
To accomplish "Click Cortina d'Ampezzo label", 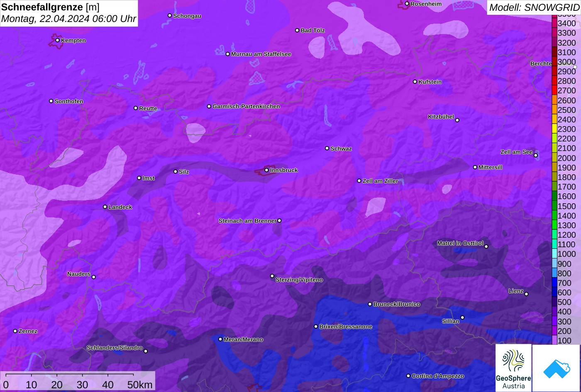I will click(x=438, y=376).
